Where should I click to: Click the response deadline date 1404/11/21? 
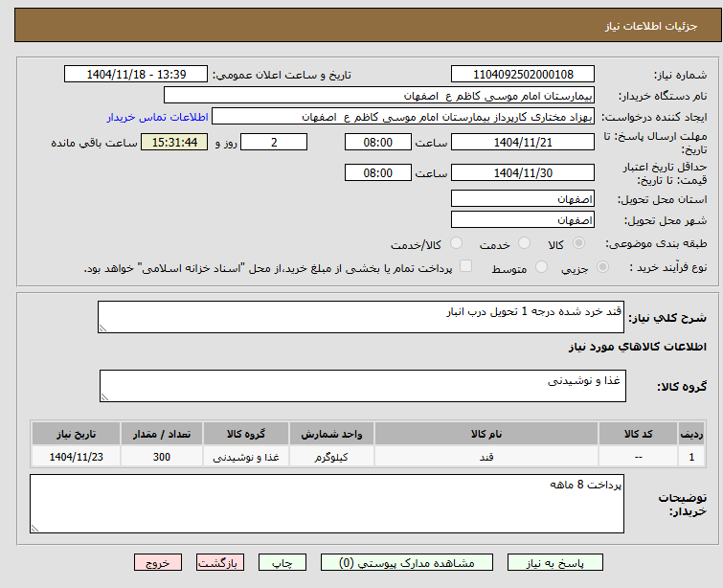tap(523, 142)
